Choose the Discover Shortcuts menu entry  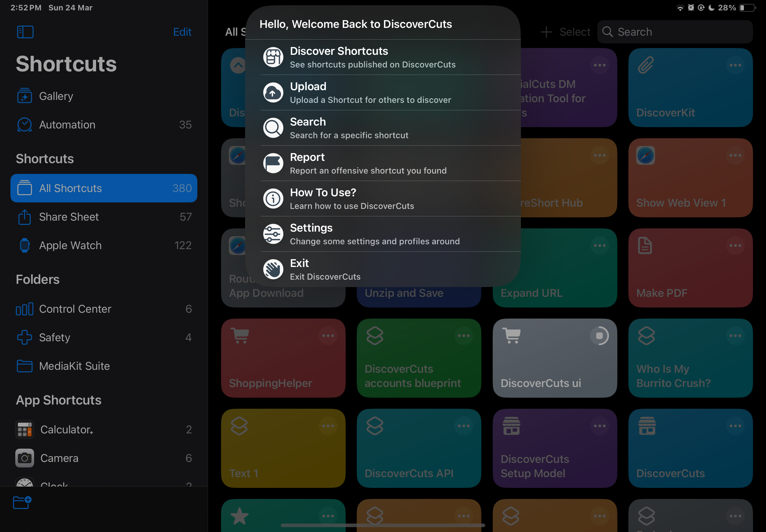click(x=383, y=57)
